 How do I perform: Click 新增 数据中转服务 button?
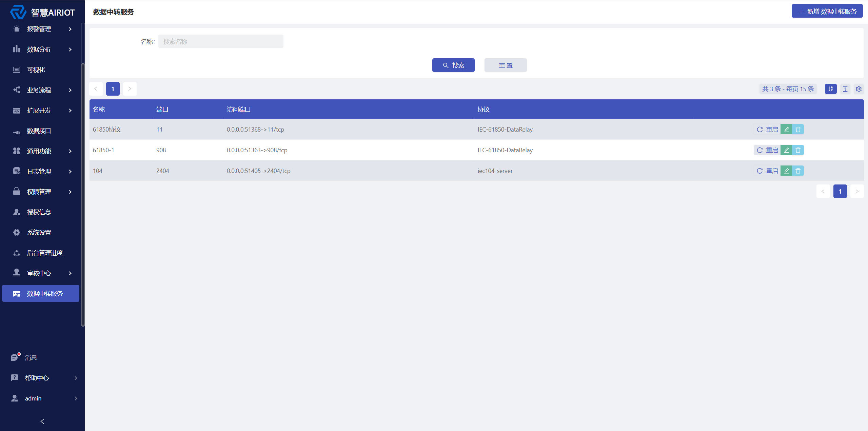(x=827, y=11)
